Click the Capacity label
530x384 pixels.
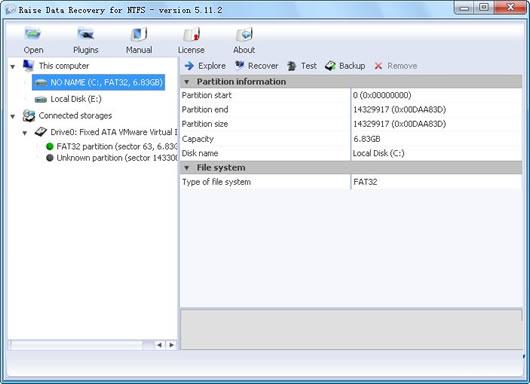[x=198, y=139]
